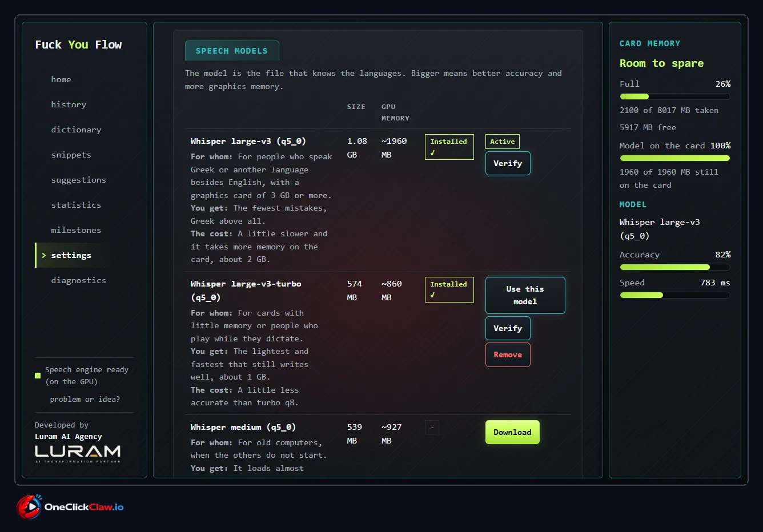Click the problem or idea link
This screenshot has width=763, height=532.
(x=85, y=399)
